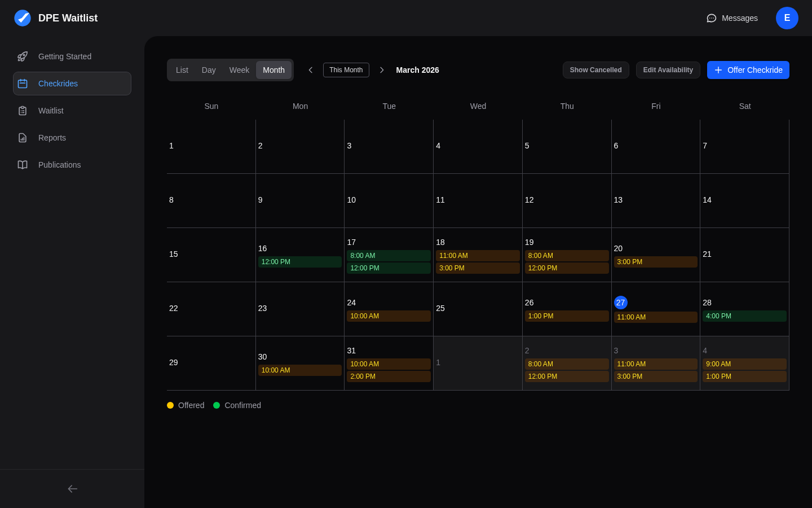Image resolution: width=812 pixels, height=508 pixels.
Task: Open the Reports chart icon
Action: coord(23,138)
